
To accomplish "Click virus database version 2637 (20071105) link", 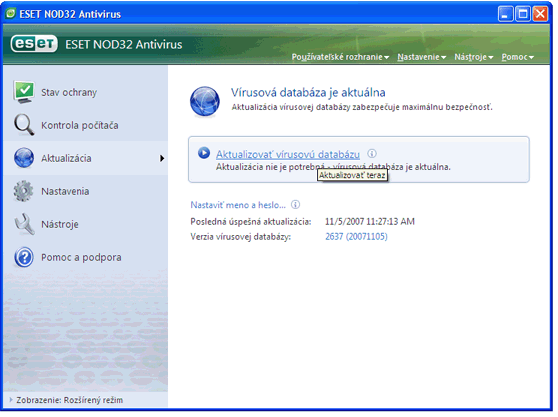I will tap(356, 237).
